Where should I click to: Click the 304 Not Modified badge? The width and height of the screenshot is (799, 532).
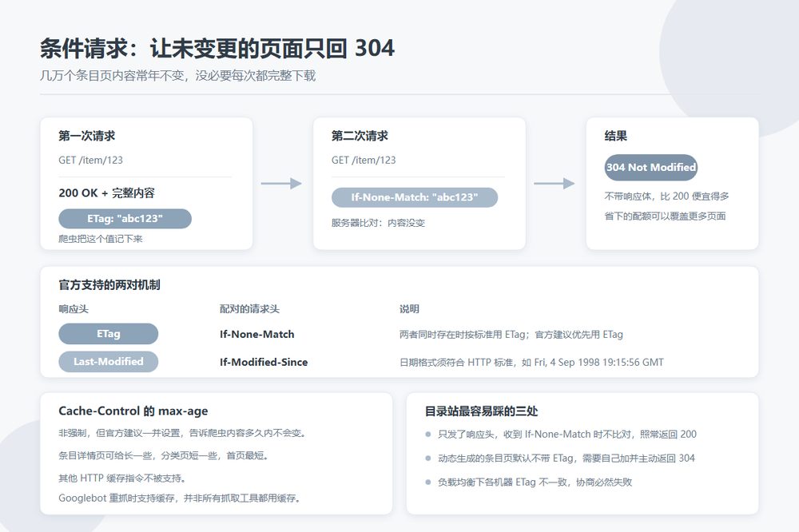click(650, 167)
